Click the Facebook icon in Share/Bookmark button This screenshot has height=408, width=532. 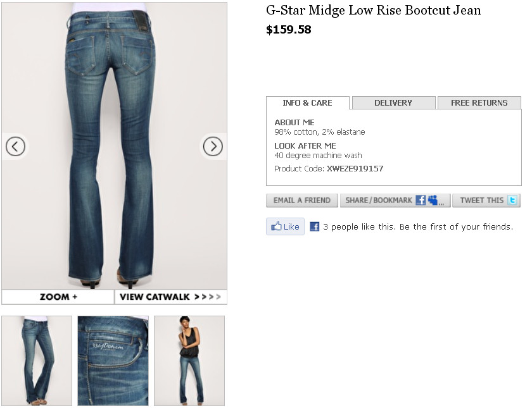coord(421,201)
